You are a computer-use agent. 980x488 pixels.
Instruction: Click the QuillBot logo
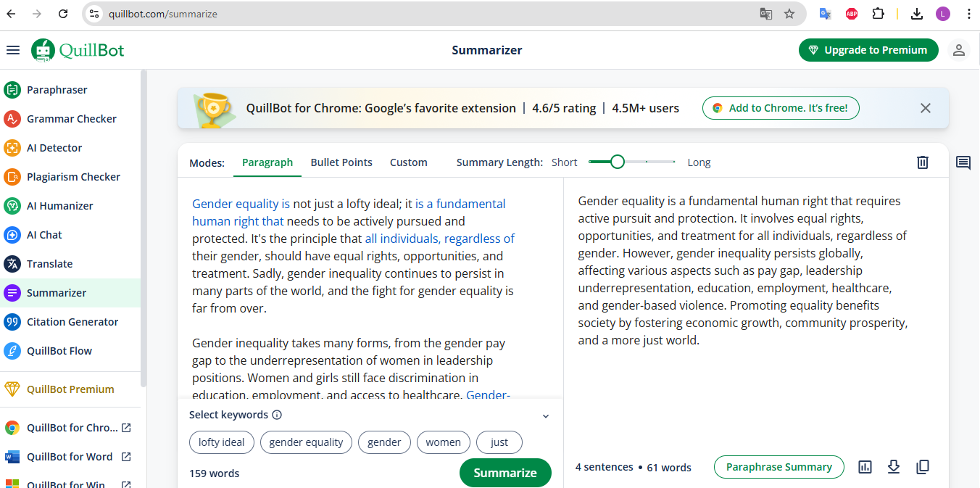[78, 50]
